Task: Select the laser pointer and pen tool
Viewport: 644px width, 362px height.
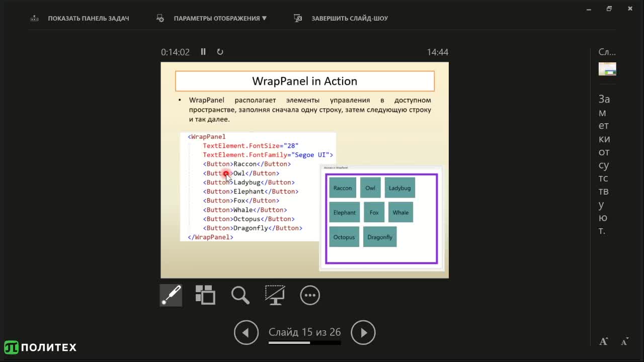Action: pyautogui.click(x=171, y=295)
